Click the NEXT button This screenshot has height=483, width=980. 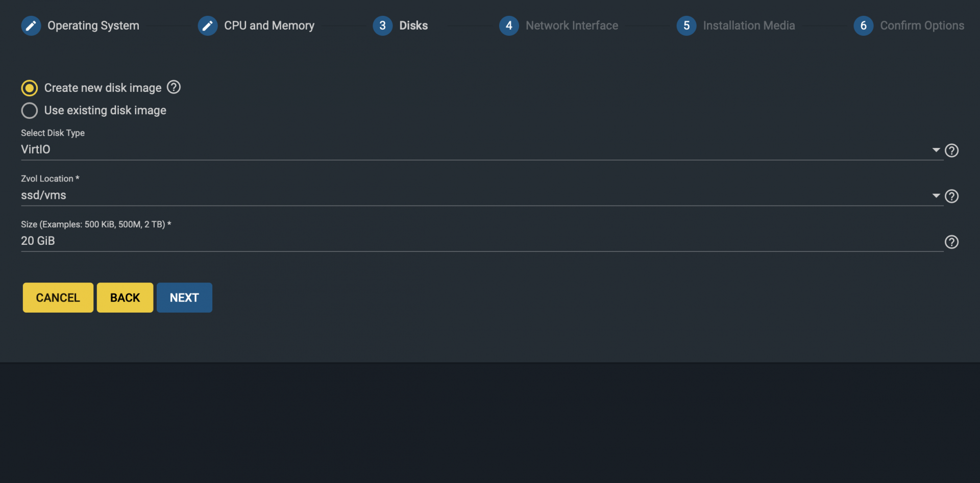point(184,297)
